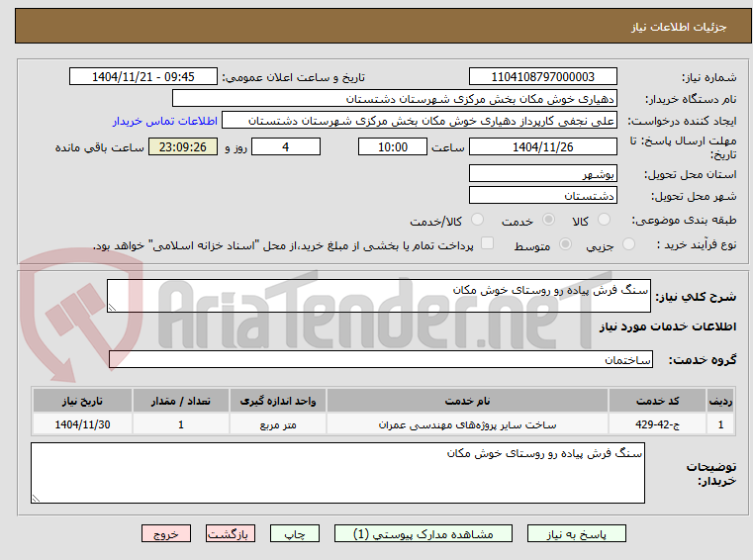The width and height of the screenshot is (753, 560).
Task: Click the کد خدمت column header
Action: click(x=657, y=401)
